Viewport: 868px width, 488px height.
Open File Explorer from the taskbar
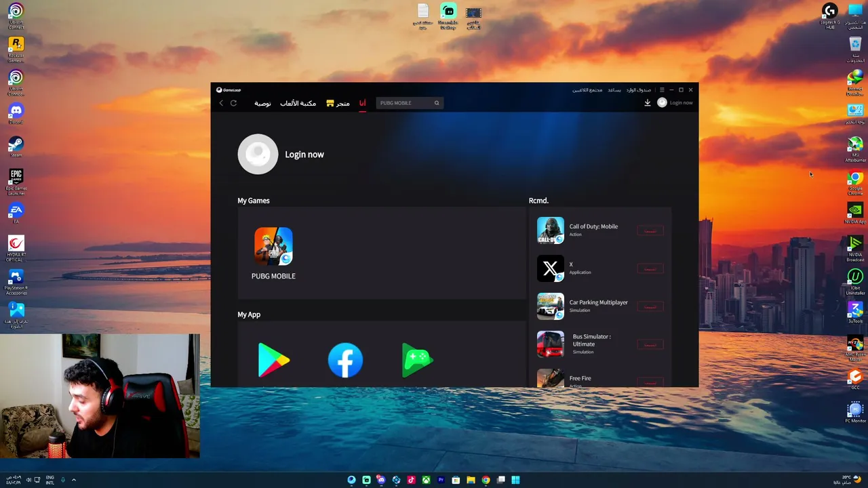(x=471, y=481)
